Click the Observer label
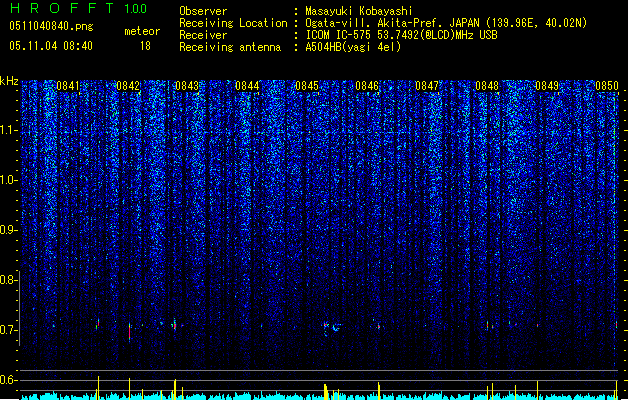629x400 pixels. (x=203, y=11)
